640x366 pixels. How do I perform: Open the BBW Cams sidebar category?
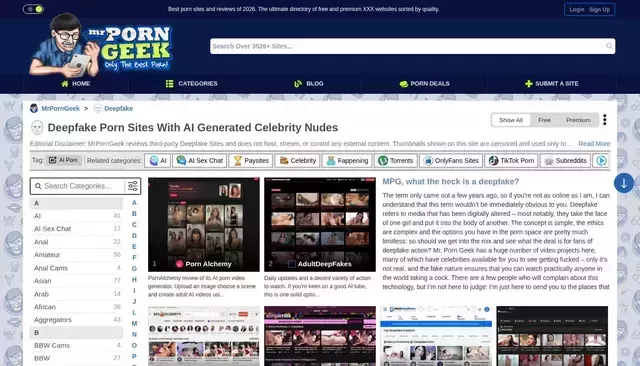point(76,346)
